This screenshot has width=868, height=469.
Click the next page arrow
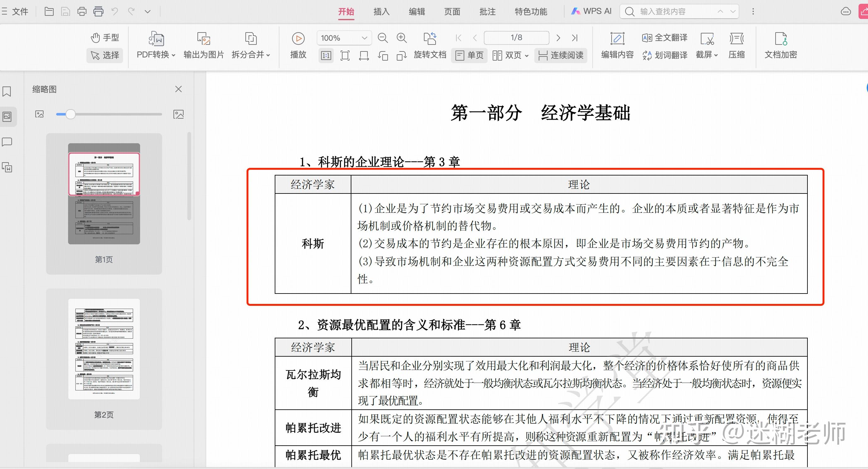pos(558,38)
